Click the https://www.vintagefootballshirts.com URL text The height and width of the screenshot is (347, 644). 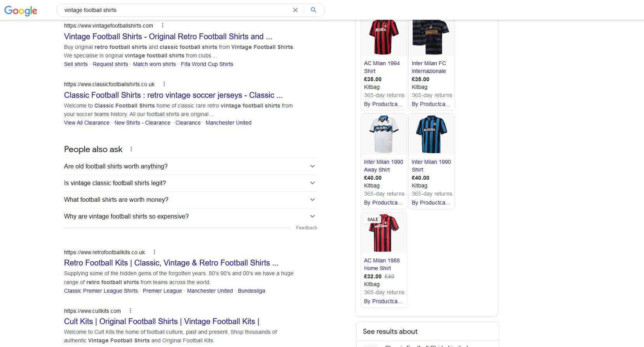pyautogui.click(x=109, y=26)
